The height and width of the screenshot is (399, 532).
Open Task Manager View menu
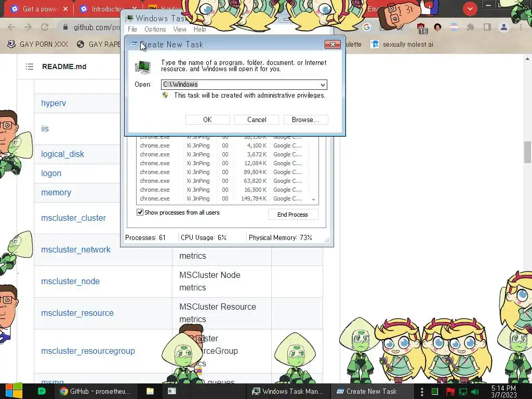tap(180, 30)
